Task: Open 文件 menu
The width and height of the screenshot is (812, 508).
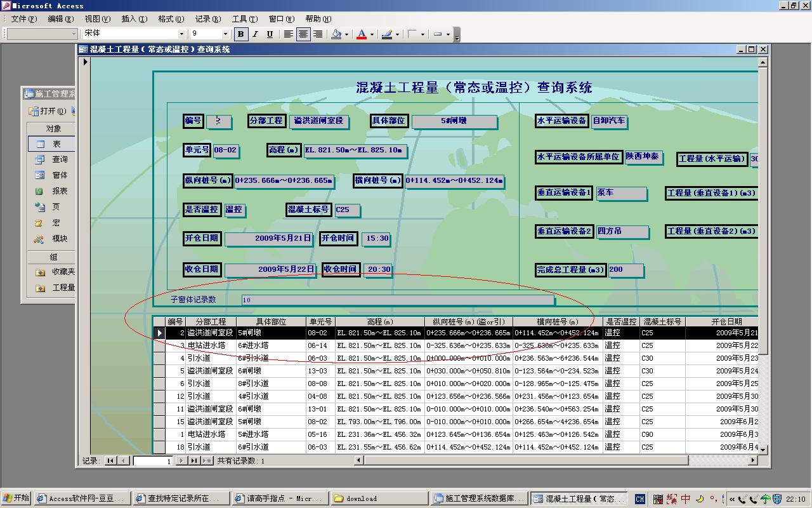Action: (x=24, y=19)
